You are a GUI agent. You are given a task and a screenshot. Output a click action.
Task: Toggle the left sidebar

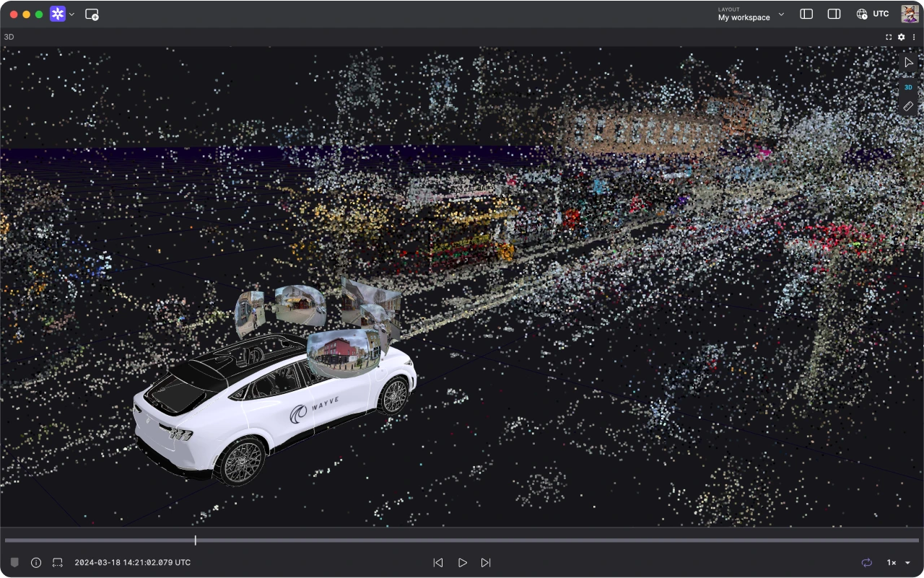pos(806,14)
